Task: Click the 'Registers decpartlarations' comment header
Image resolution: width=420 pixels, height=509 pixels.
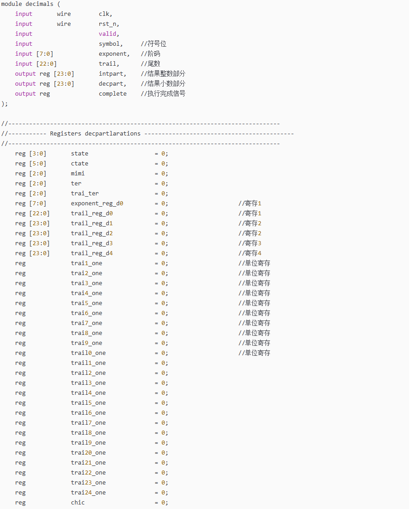Action: pyautogui.click(x=95, y=134)
